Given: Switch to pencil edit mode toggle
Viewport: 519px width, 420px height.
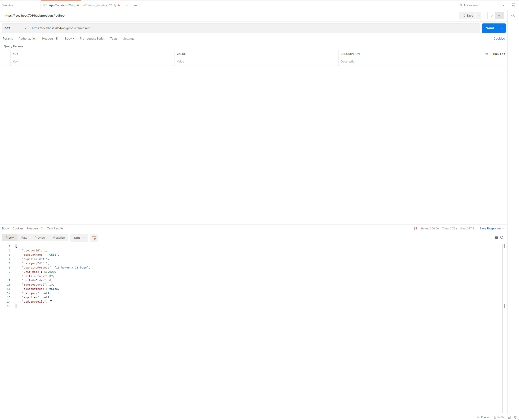Looking at the screenshot, I should click(x=492, y=16).
